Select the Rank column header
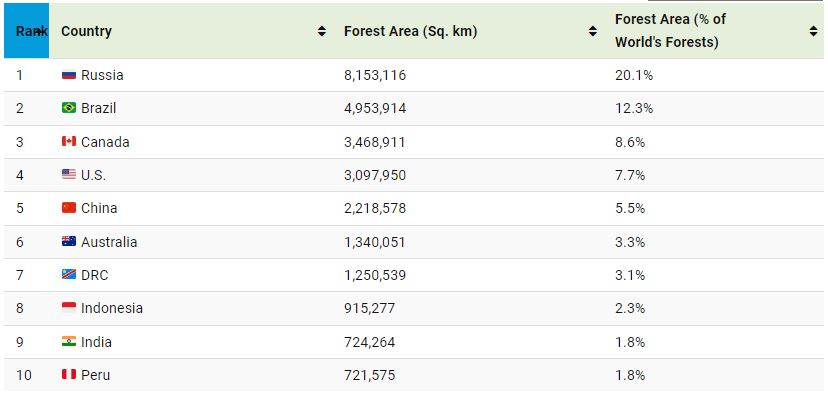 (x=26, y=31)
